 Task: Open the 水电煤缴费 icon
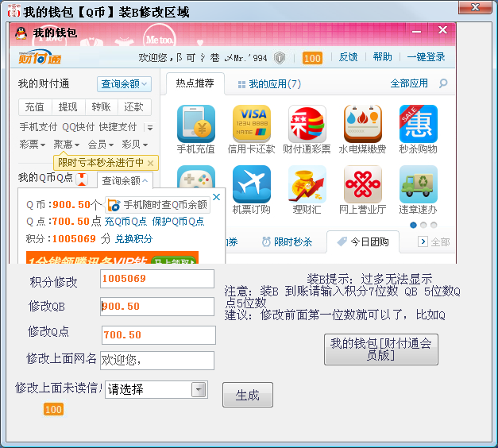(363, 124)
